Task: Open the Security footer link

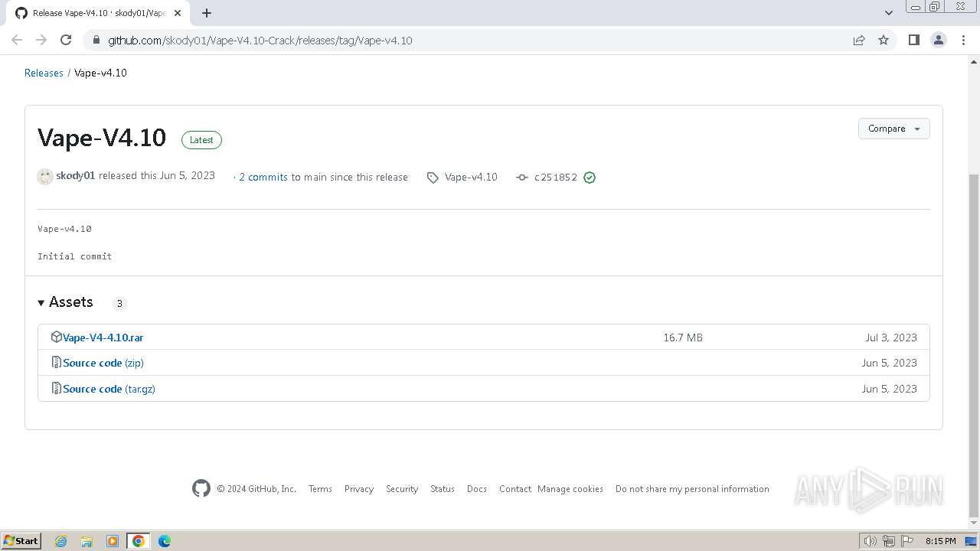Action: [402, 489]
